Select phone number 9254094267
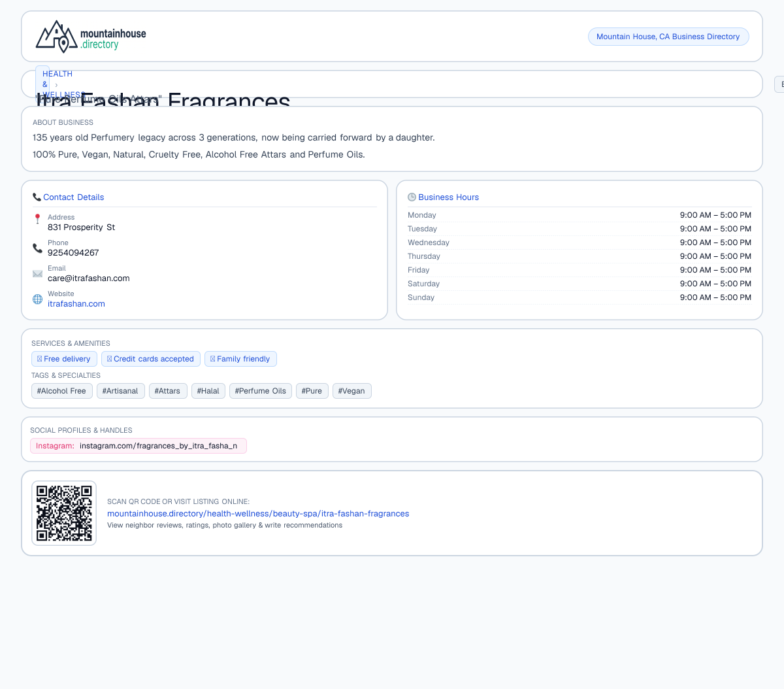784x689 pixels. 73,253
